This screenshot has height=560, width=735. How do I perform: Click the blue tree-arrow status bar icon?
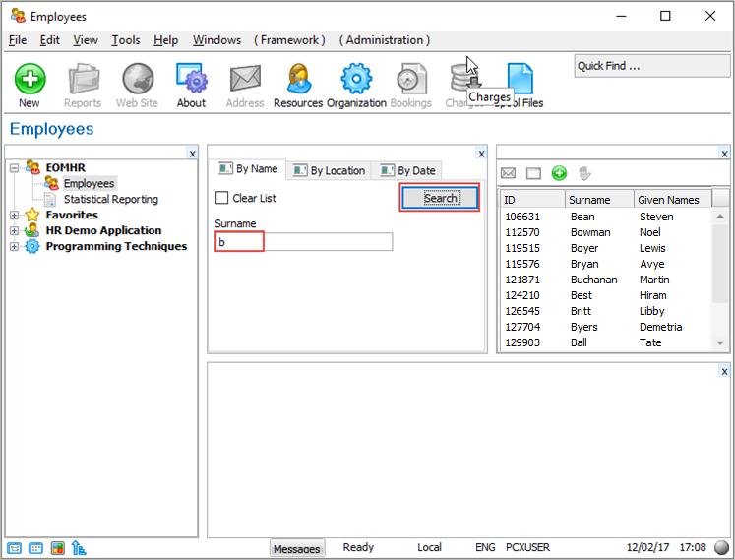pos(79,548)
